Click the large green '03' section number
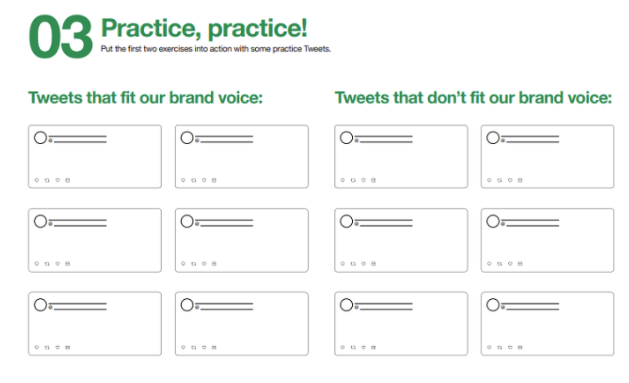This screenshot has height=383, width=629. [x=61, y=36]
